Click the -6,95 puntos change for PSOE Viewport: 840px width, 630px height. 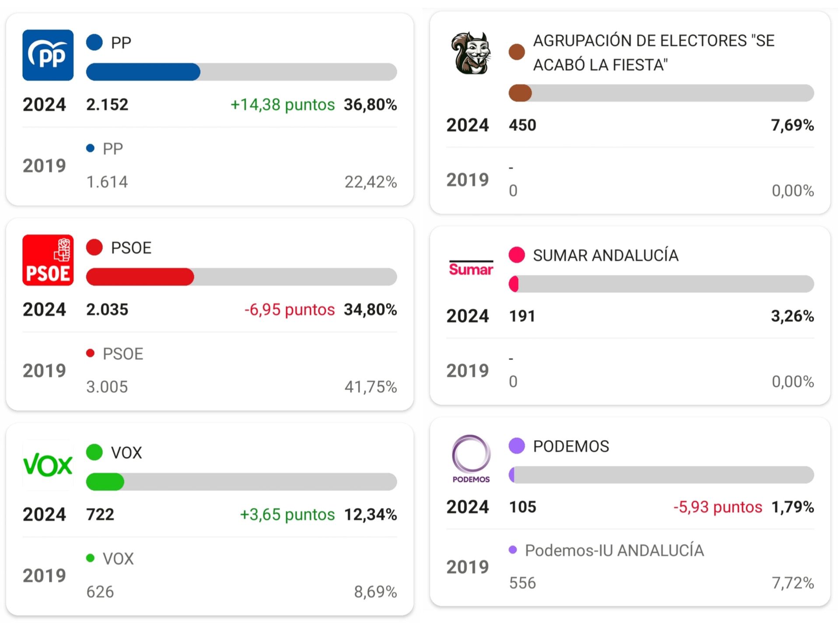tap(289, 309)
